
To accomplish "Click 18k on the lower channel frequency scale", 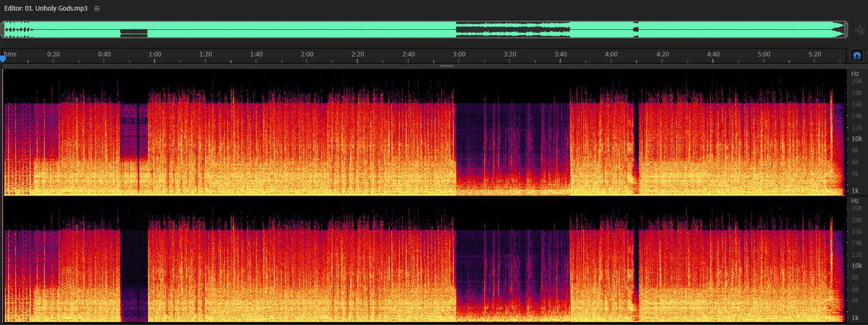I will pos(856,219).
